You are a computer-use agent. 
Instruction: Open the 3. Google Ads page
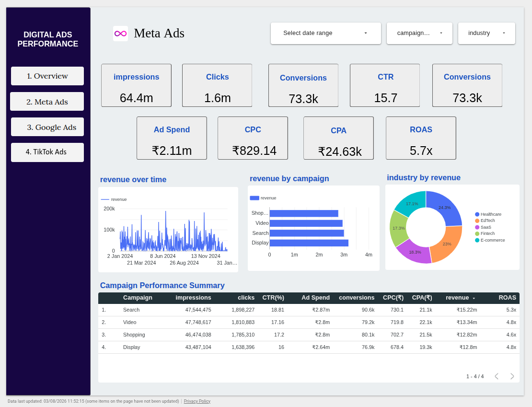tap(47, 127)
